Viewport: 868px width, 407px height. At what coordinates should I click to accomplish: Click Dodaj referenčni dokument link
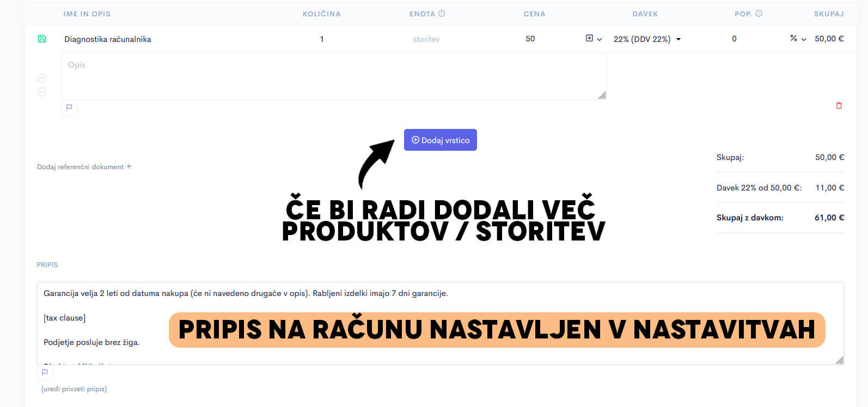(84, 167)
